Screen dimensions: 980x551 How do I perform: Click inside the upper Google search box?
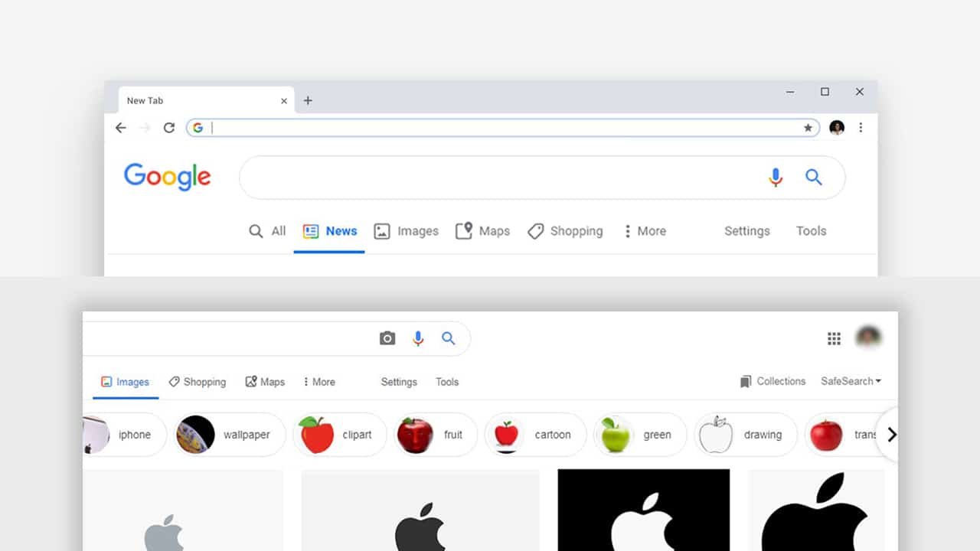(542, 178)
